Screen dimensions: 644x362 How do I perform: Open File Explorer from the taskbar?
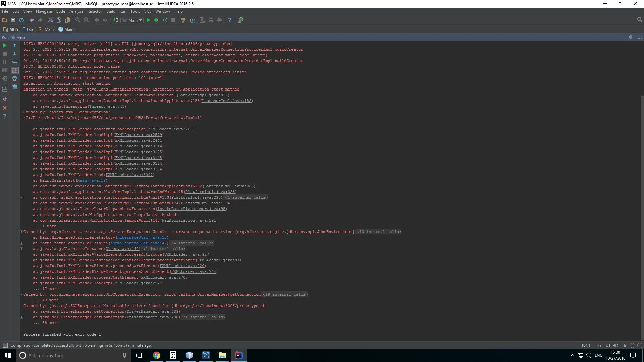point(222,355)
